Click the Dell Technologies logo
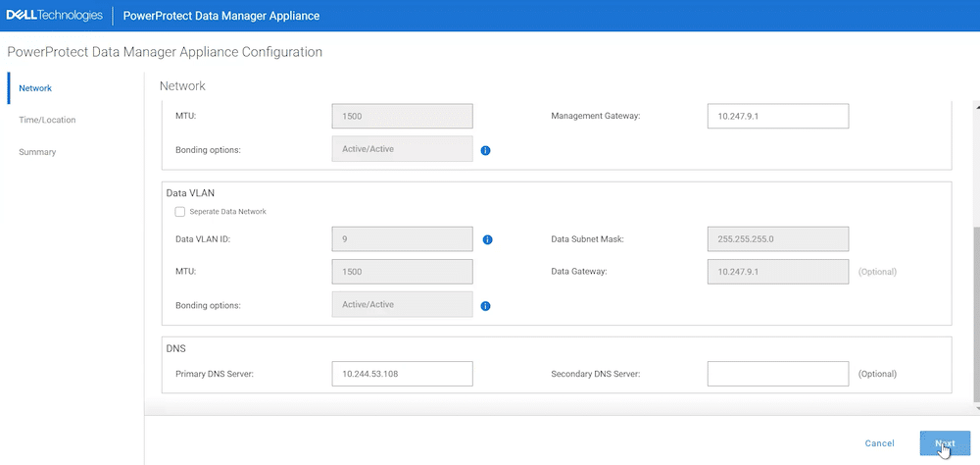The height and width of the screenshot is (465, 980). pyautogui.click(x=54, y=15)
